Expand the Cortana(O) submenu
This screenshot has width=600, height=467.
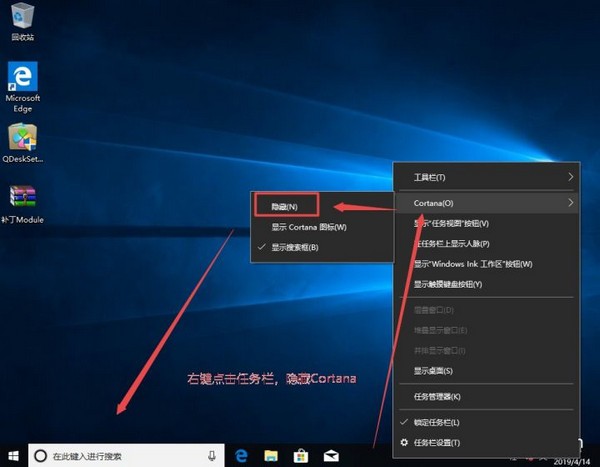pyautogui.click(x=487, y=203)
